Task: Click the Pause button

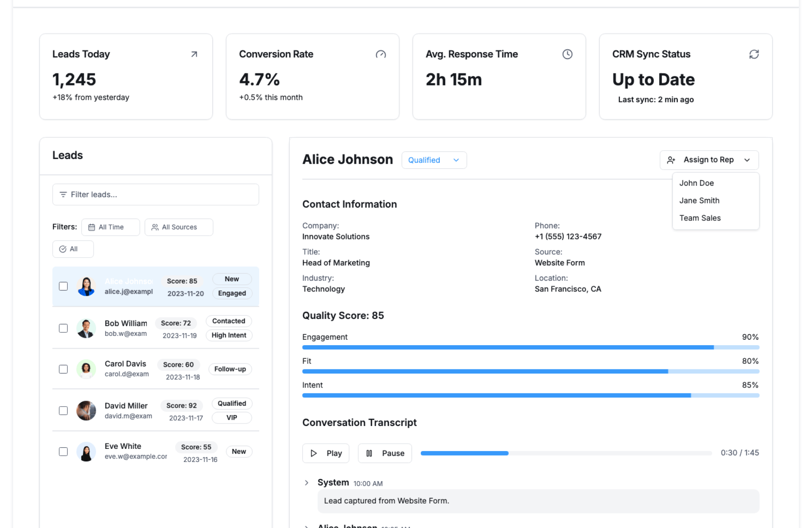Action: [385, 453]
